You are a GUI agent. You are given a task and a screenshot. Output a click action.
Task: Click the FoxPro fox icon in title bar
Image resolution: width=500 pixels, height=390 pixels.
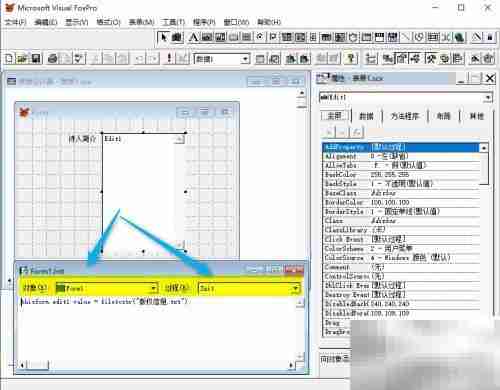click(10, 7)
